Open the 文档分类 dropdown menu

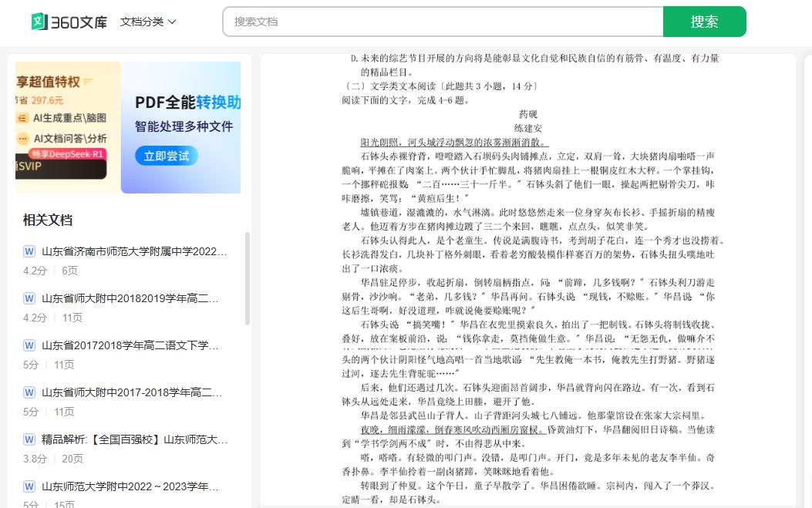tap(148, 22)
